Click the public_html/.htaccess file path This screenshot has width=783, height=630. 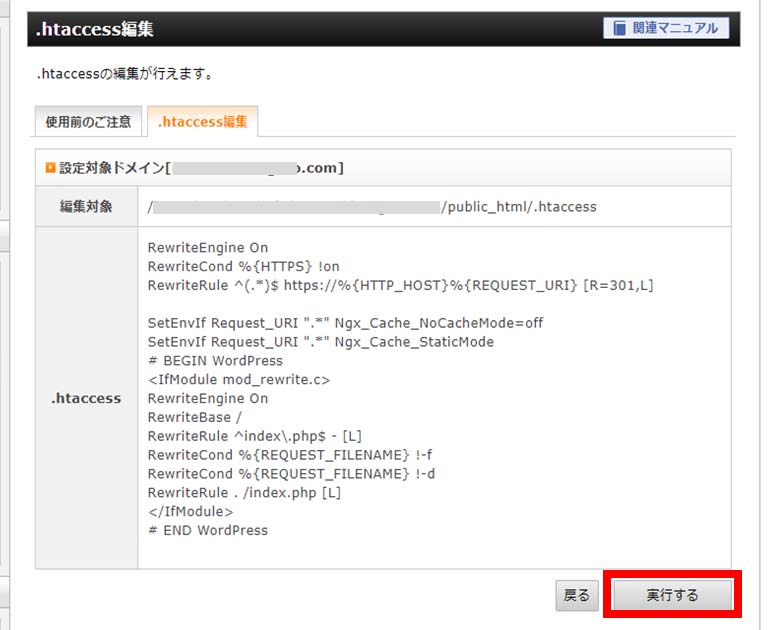(518, 207)
